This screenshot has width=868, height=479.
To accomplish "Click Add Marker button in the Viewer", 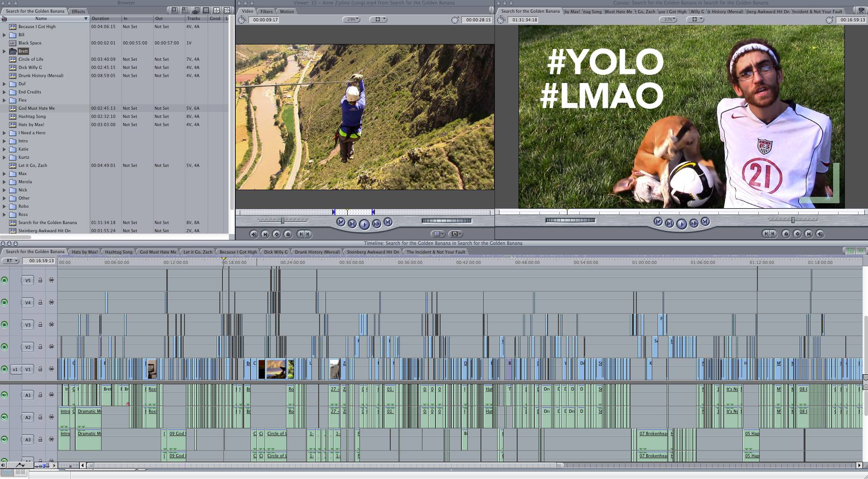I will [x=288, y=234].
